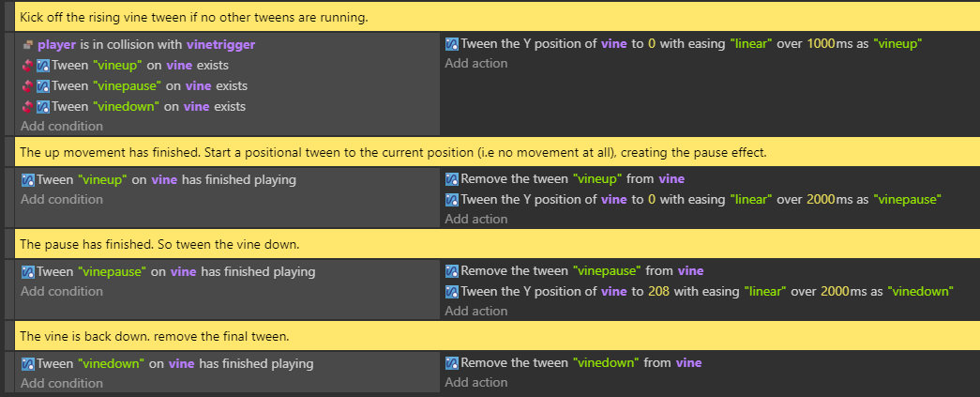Image resolution: width=980 pixels, height=397 pixels.
Task: Select the "The pause has finished" comment
Action: point(496,244)
